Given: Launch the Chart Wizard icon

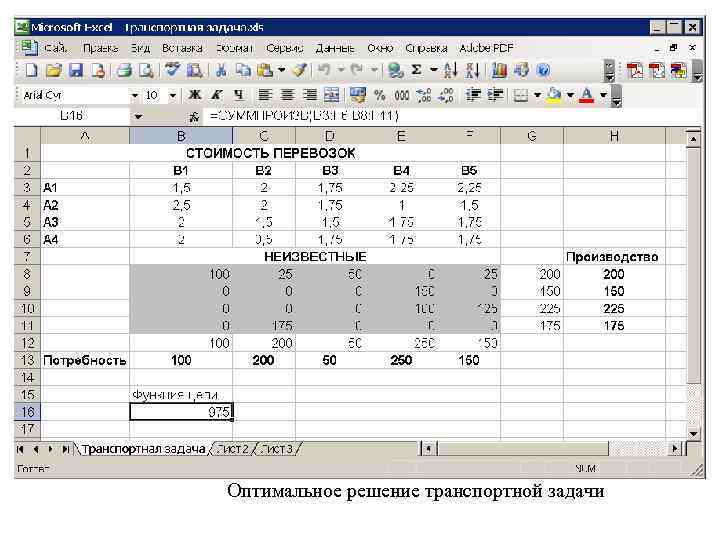Looking at the screenshot, I should pos(499,70).
